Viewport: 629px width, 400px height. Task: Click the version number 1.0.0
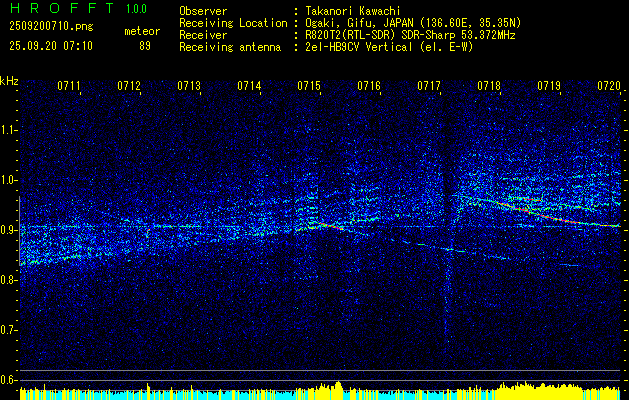pyautogui.click(x=136, y=8)
